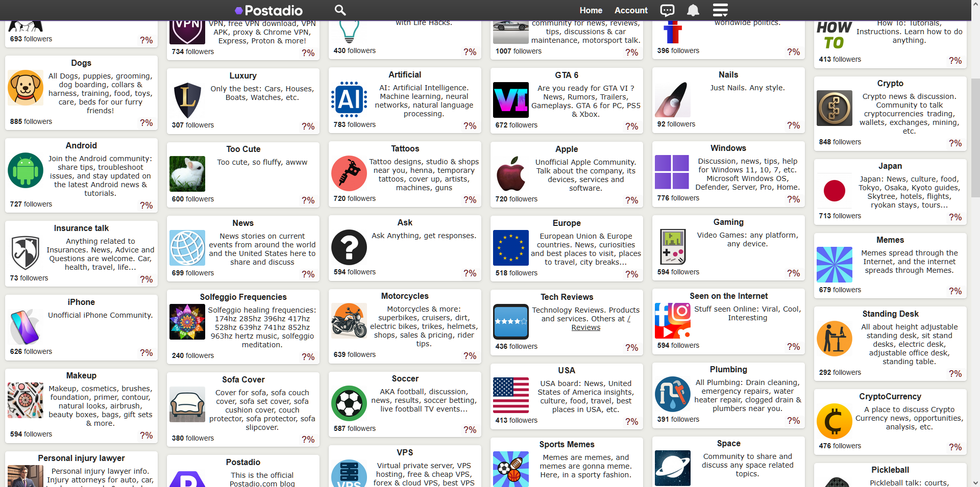The image size is (980, 487).
Task: Expand the hamburger menu in header
Action: (x=720, y=10)
